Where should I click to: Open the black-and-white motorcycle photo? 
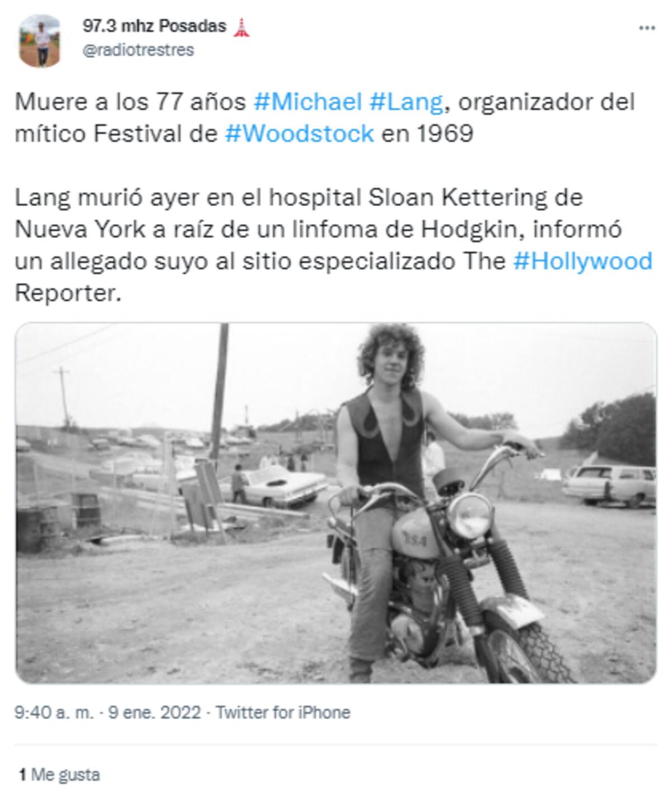tap(336, 503)
